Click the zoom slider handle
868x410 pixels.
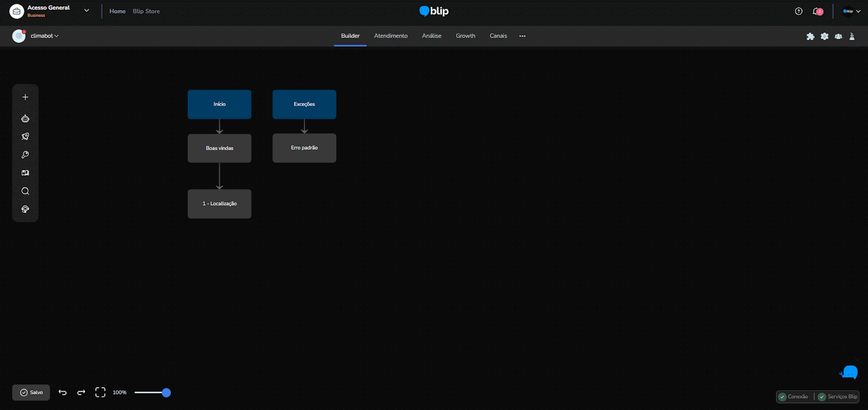coord(167,393)
